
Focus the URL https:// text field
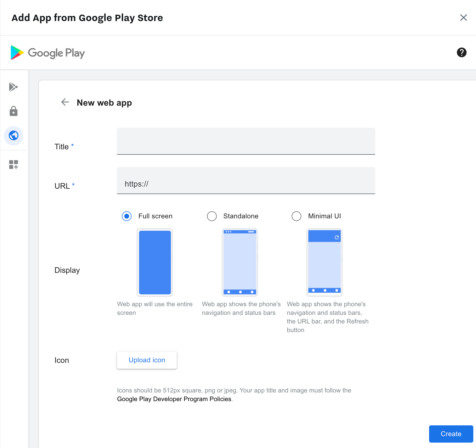click(x=246, y=184)
